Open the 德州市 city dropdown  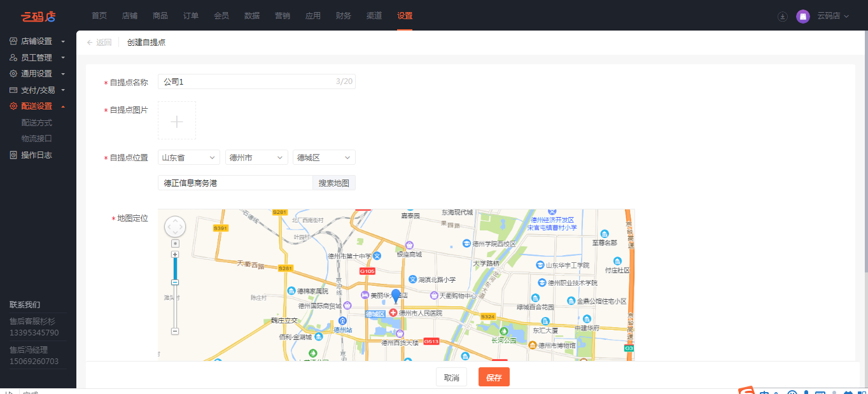[x=256, y=158]
